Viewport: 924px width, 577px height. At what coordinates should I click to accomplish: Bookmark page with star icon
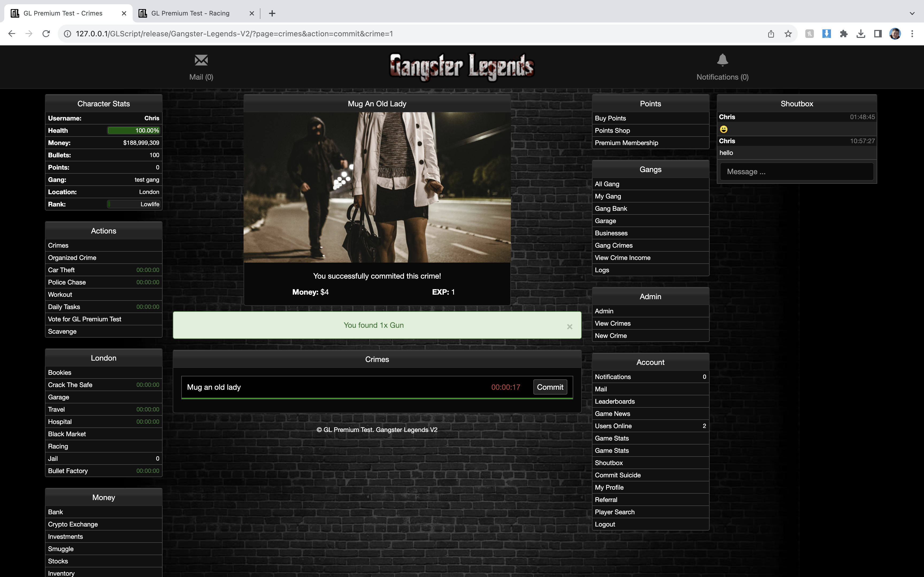click(x=788, y=34)
